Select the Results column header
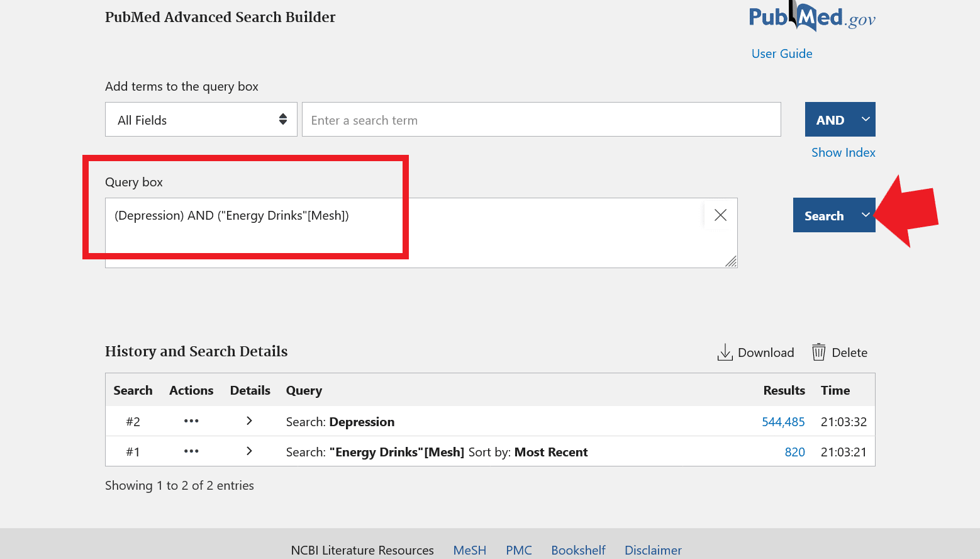 coord(784,390)
